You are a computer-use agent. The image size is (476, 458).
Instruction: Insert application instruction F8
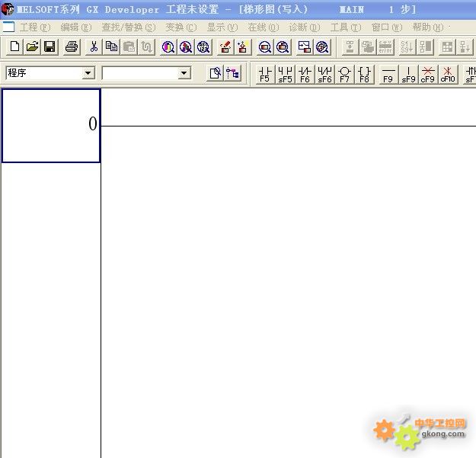pyautogui.click(x=364, y=74)
